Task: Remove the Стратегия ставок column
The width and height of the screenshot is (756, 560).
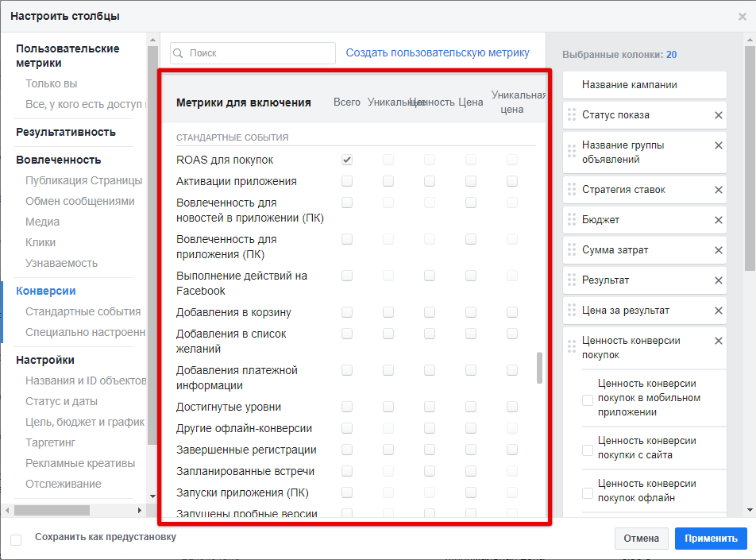Action: pos(719,190)
